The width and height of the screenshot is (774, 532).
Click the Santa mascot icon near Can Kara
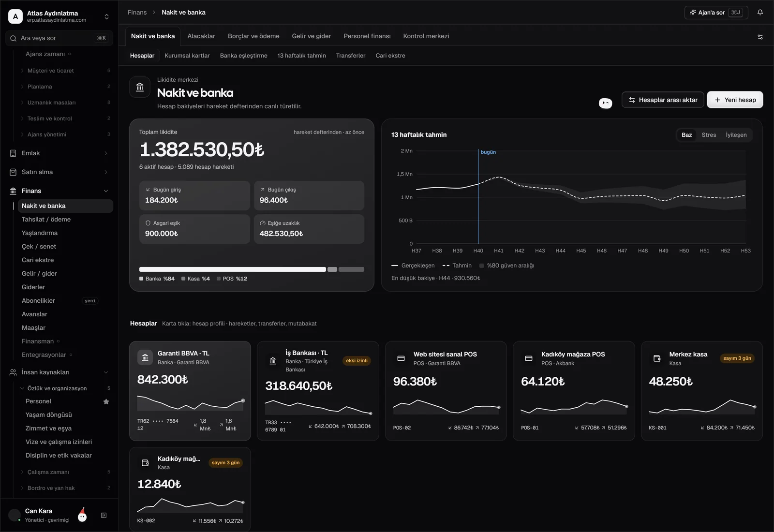82,515
